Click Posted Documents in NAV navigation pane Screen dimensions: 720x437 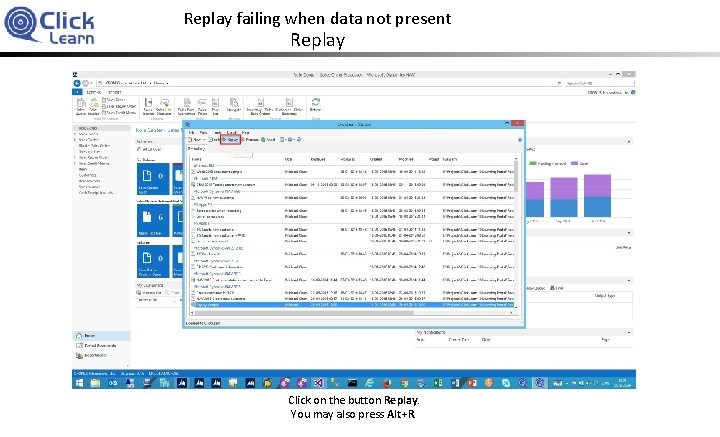point(101,346)
